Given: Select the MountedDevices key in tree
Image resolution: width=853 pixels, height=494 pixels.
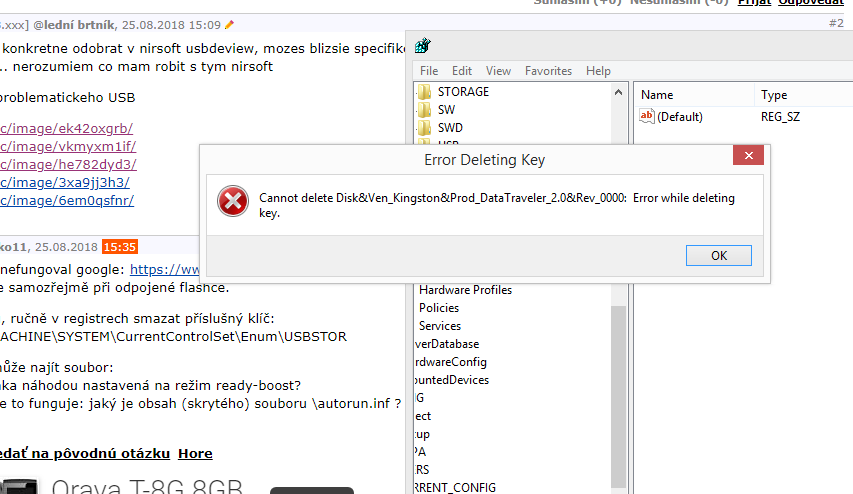Looking at the screenshot, I should point(452,380).
